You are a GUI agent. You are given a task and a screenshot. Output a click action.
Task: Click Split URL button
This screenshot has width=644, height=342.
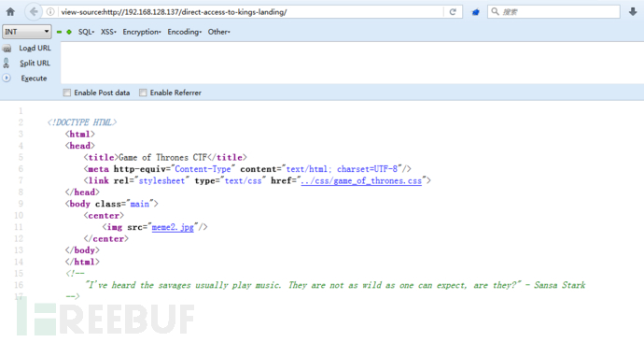(35, 63)
